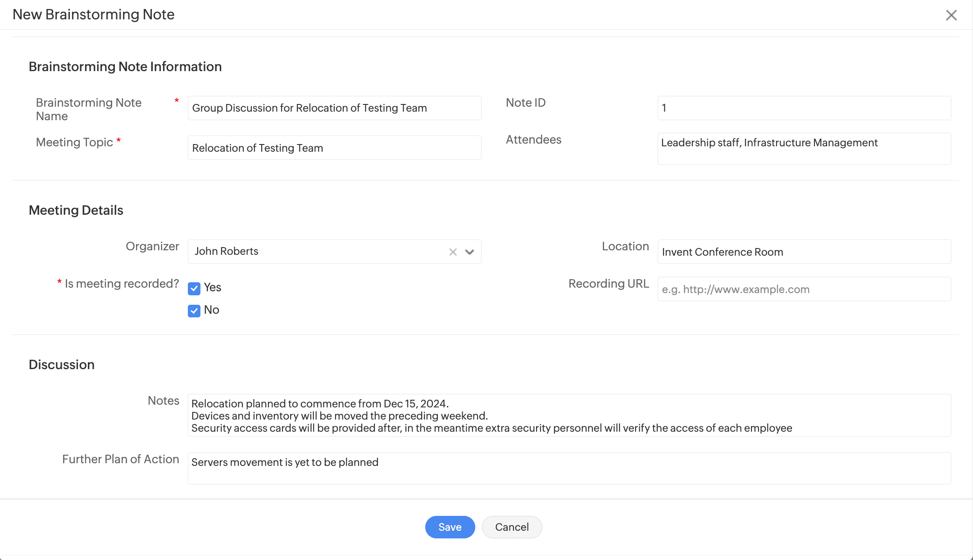Close the New Brainstorming Note dialog
Screen dimensions: 973x560
click(951, 15)
